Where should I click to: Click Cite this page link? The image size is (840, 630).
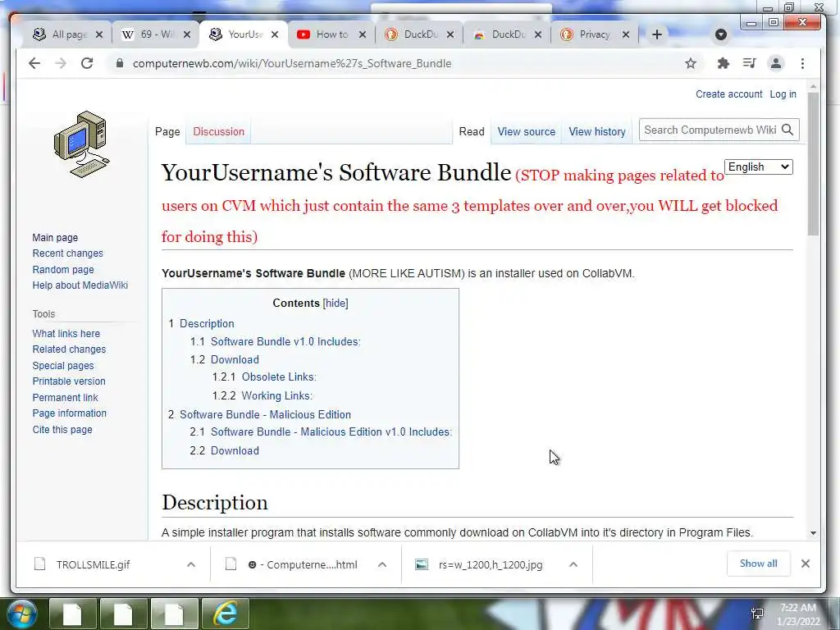click(62, 429)
